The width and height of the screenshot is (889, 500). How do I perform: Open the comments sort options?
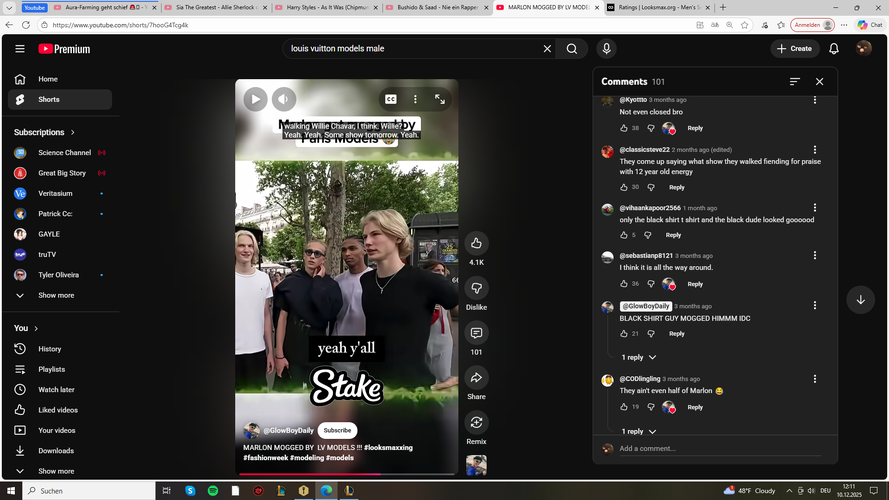pos(794,82)
